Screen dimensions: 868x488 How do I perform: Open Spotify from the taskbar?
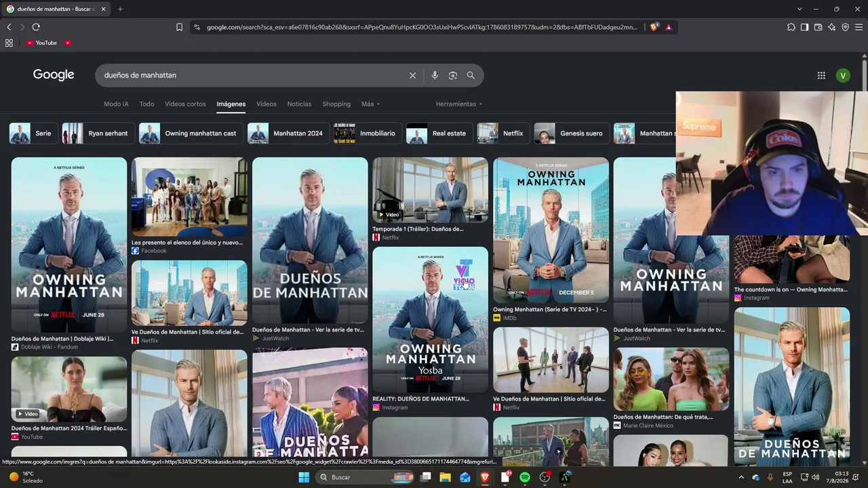(x=525, y=477)
